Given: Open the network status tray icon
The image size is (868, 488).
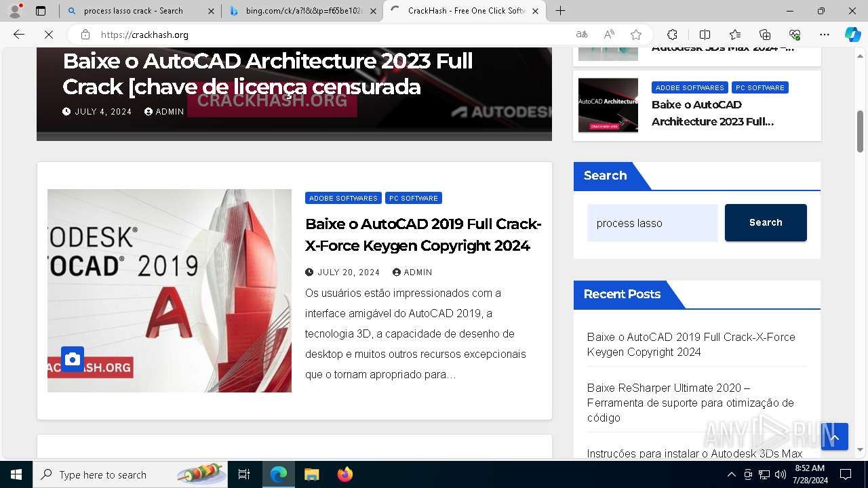Looking at the screenshot, I should [x=764, y=474].
